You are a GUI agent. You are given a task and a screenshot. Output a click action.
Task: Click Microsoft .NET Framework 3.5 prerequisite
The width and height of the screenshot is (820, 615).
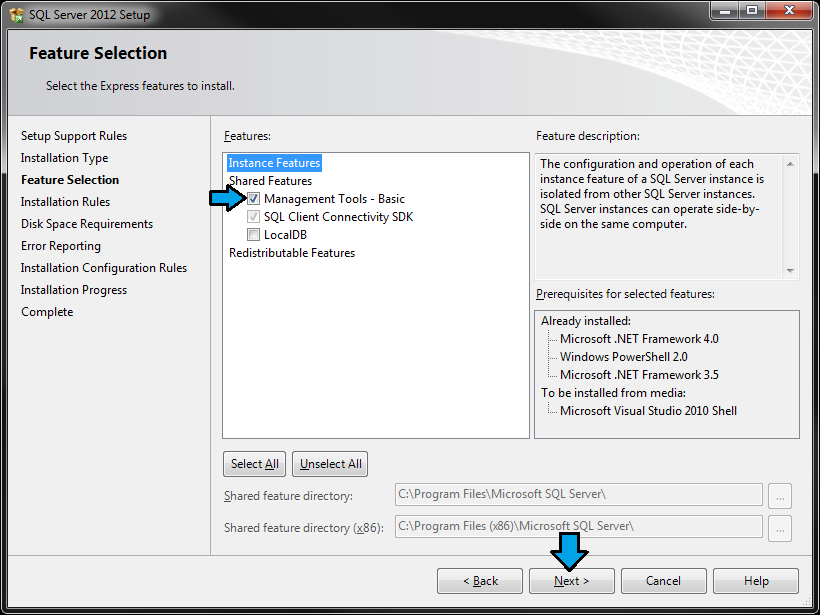coord(639,375)
